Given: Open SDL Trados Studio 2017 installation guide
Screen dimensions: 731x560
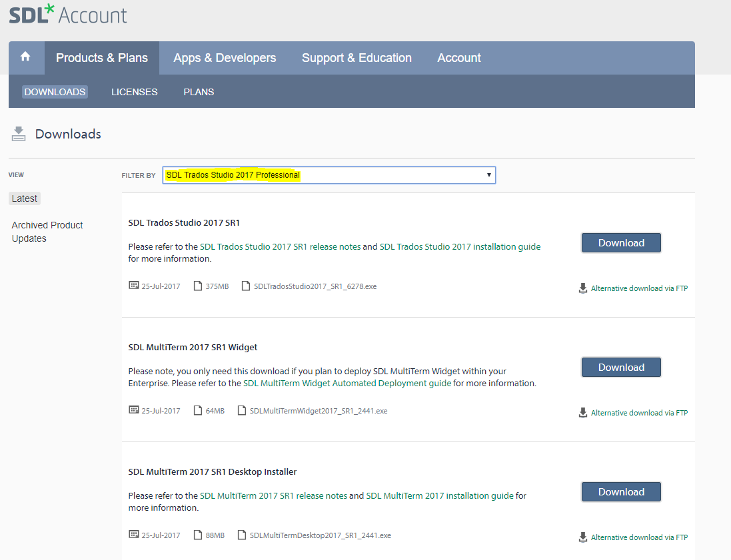Looking at the screenshot, I should pyautogui.click(x=460, y=246).
